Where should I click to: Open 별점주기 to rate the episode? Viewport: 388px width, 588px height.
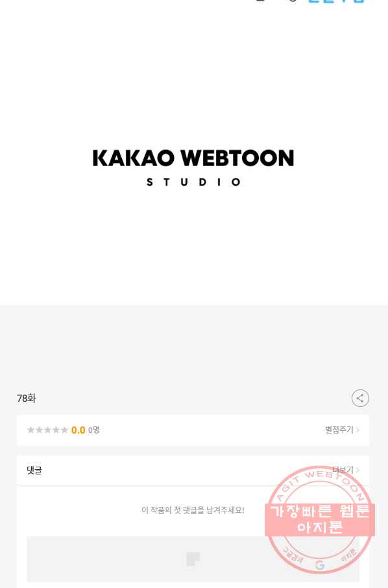pyautogui.click(x=339, y=430)
